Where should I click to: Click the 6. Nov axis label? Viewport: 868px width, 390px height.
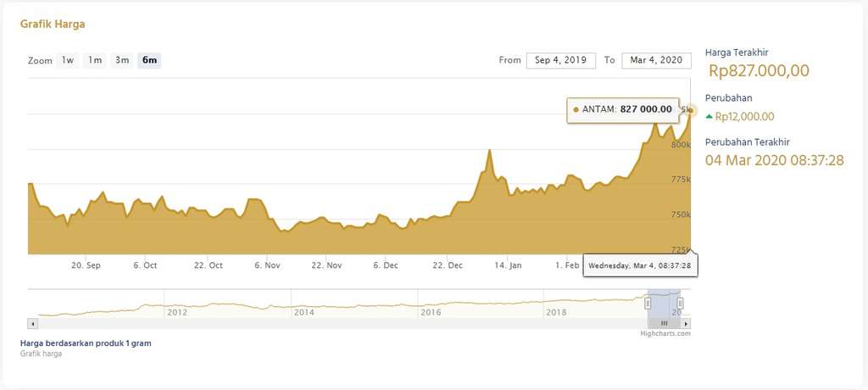(267, 265)
